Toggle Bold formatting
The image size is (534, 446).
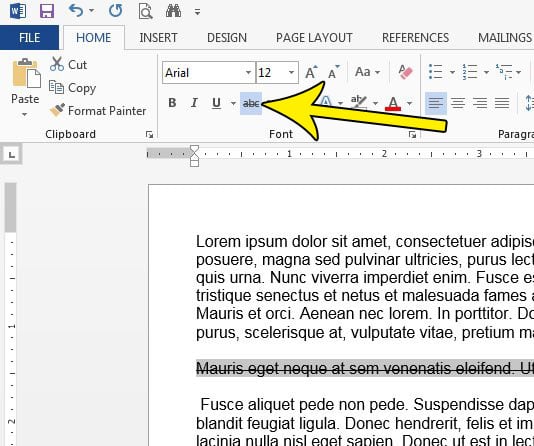tap(172, 103)
